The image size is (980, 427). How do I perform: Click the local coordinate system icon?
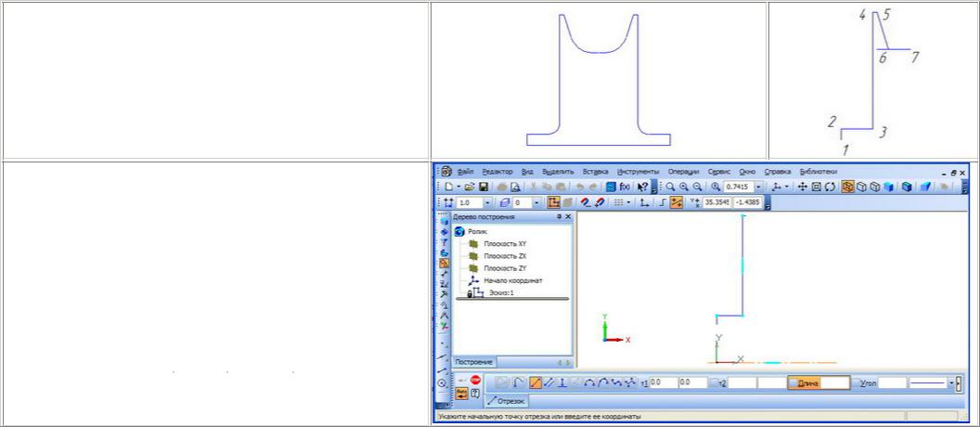645,202
